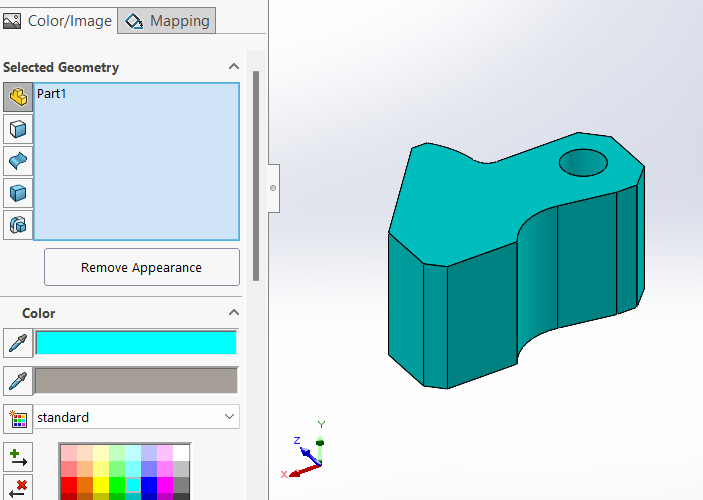Click eyedropper beside the gray color bar

pos(17,381)
